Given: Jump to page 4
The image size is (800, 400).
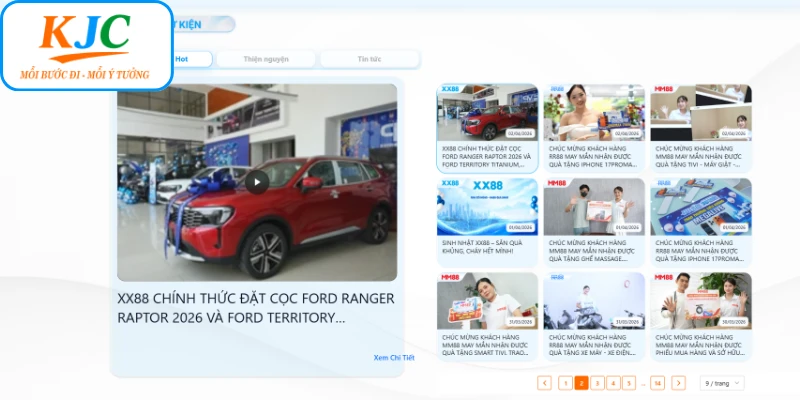Looking at the screenshot, I should (x=613, y=383).
